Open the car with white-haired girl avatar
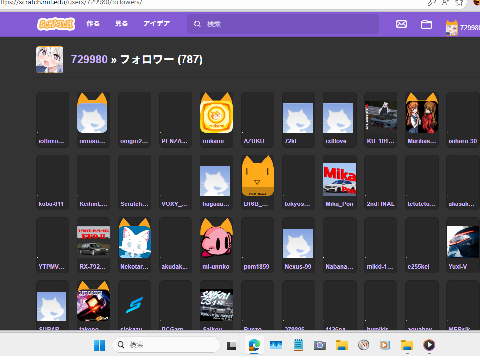Viewport: 480px width, 360px height. [381, 115]
